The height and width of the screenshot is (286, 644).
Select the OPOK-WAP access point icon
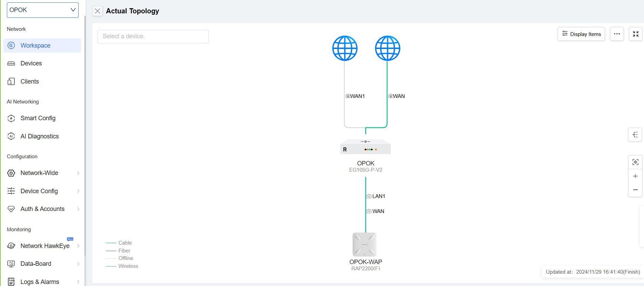365,245
